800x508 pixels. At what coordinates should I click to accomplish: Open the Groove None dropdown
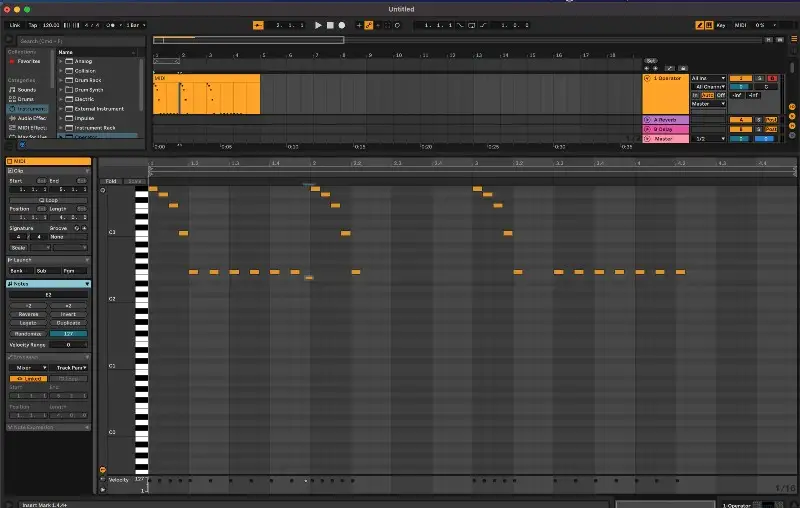[69, 237]
